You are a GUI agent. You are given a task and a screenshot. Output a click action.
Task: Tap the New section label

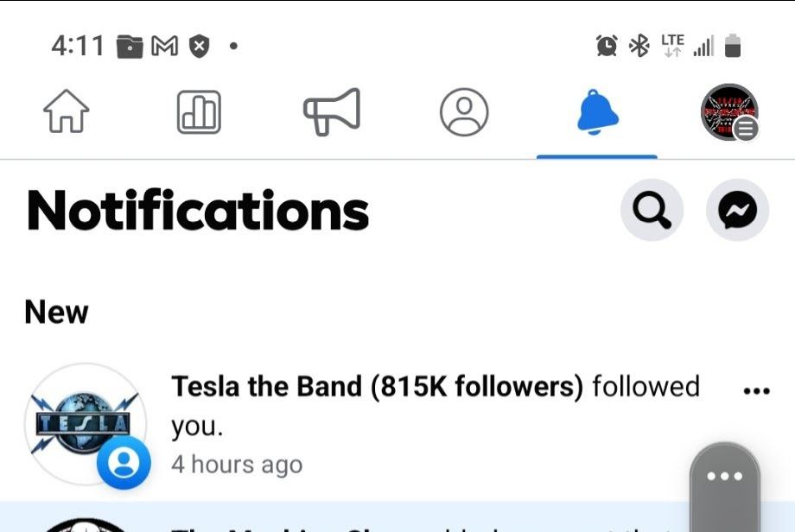coord(56,312)
